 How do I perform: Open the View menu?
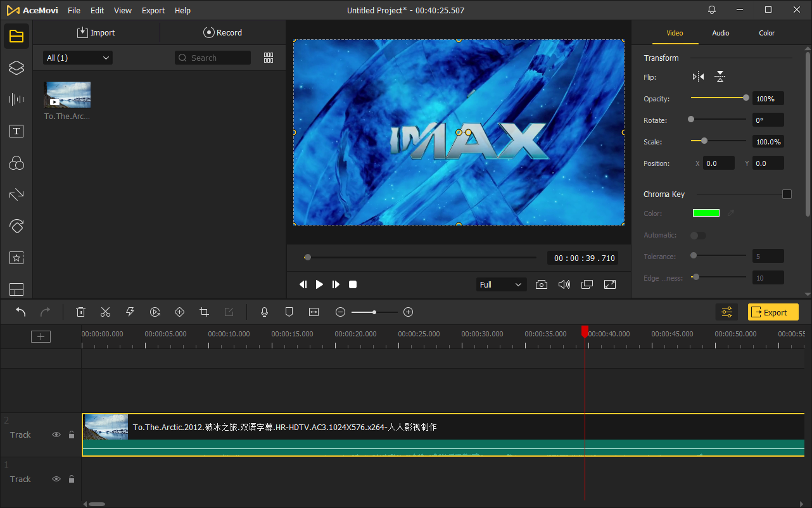123,10
